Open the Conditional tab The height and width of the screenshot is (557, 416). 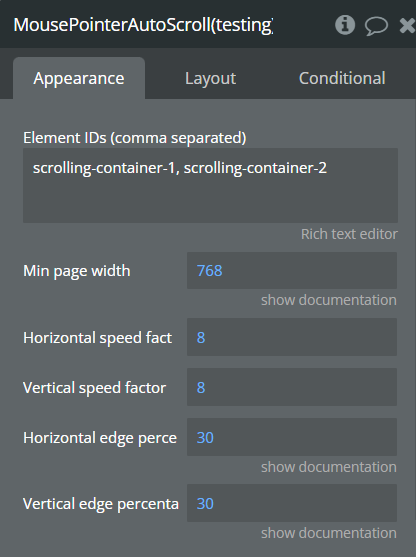[x=342, y=78]
